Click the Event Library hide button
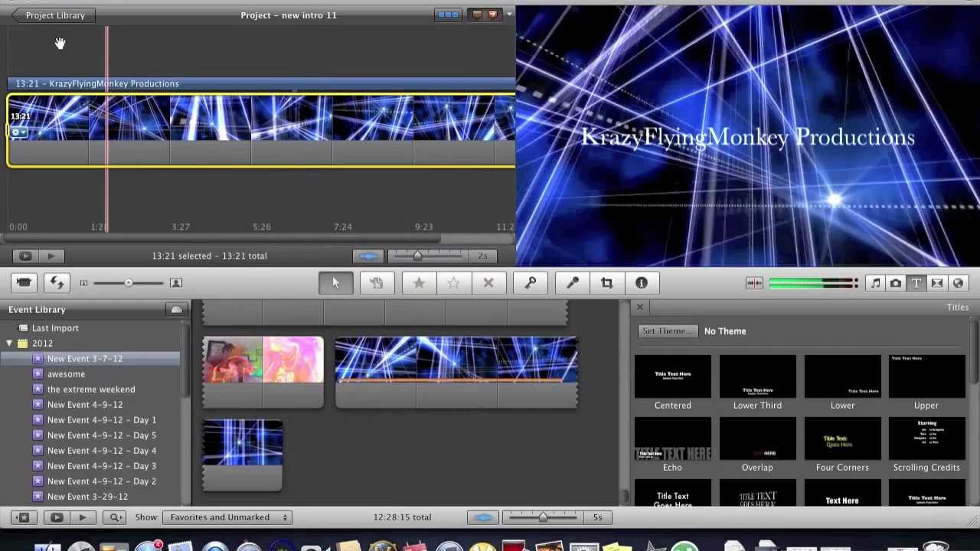Viewport: 980px width, 551px height. (x=176, y=310)
